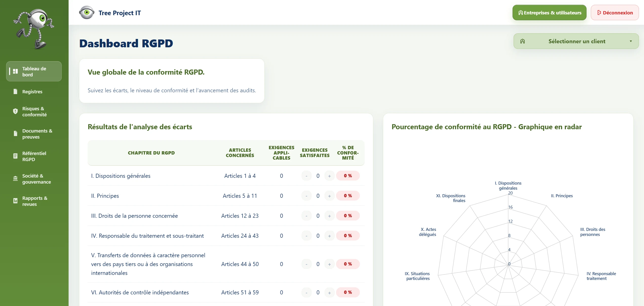Click the running robot mascot logo
Screen dimensions: 644x306
(34, 29)
